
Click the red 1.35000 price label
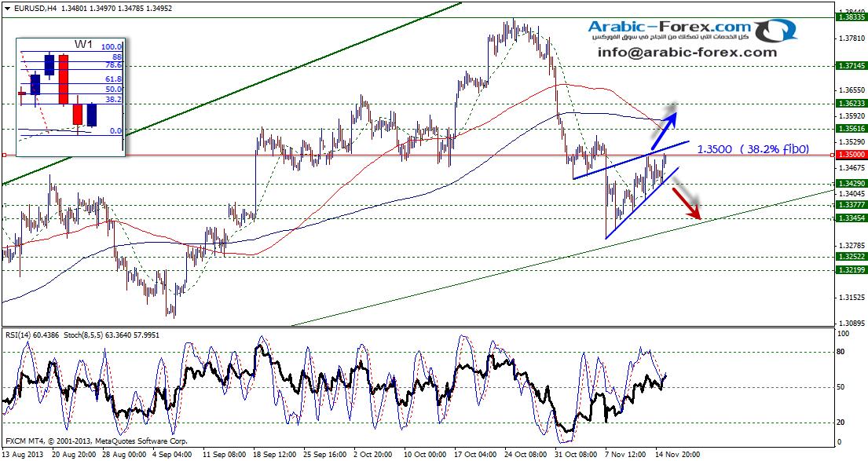coord(852,155)
